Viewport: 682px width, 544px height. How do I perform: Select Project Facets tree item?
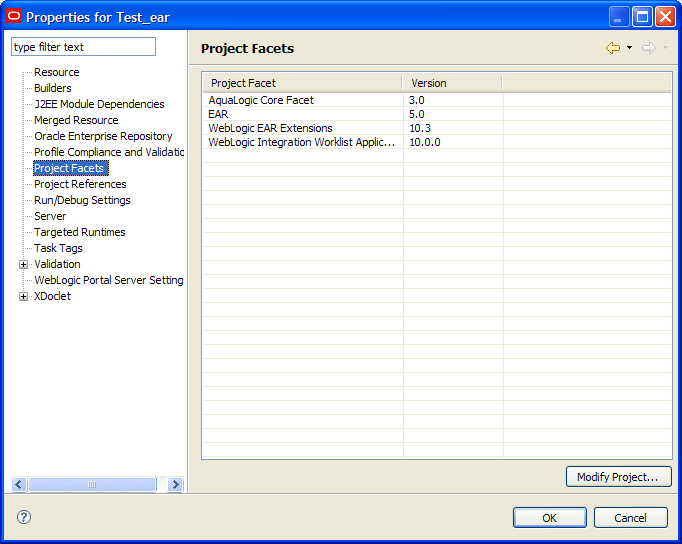pos(70,168)
